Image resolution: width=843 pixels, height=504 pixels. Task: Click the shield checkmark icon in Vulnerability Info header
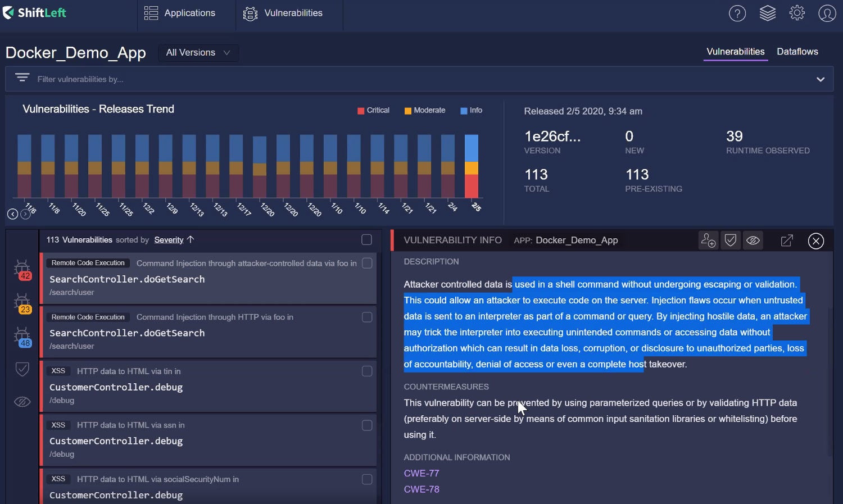[x=730, y=240]
